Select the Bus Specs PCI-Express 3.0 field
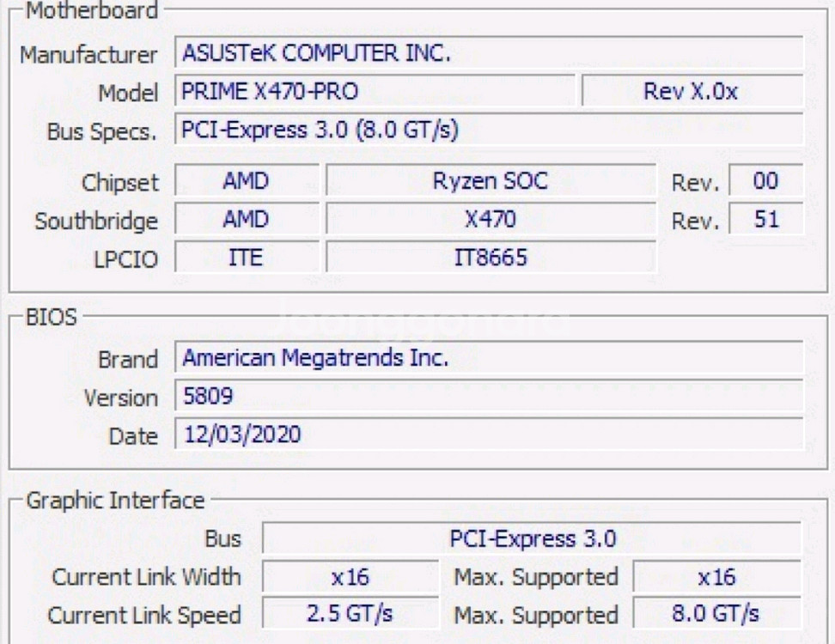 (x=488, y=131)
